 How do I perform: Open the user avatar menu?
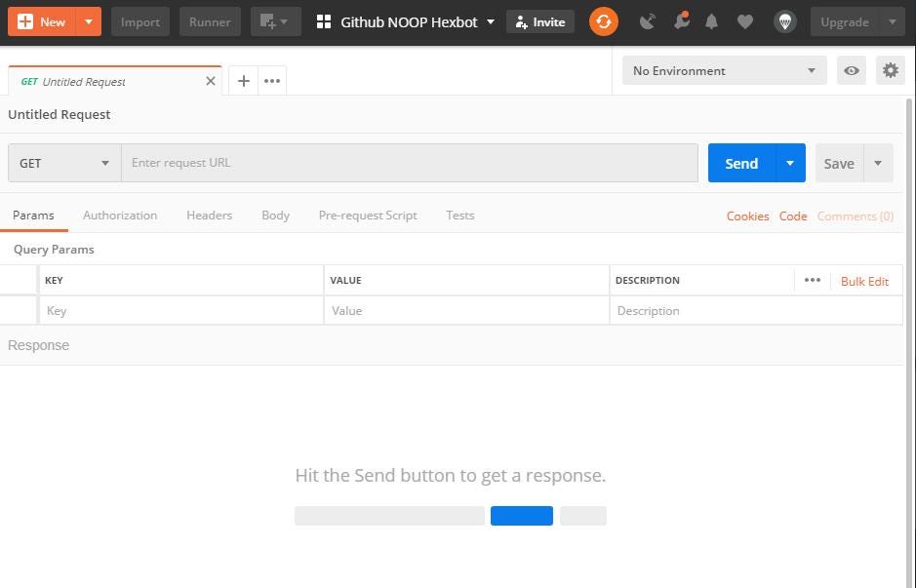point(784,21)
